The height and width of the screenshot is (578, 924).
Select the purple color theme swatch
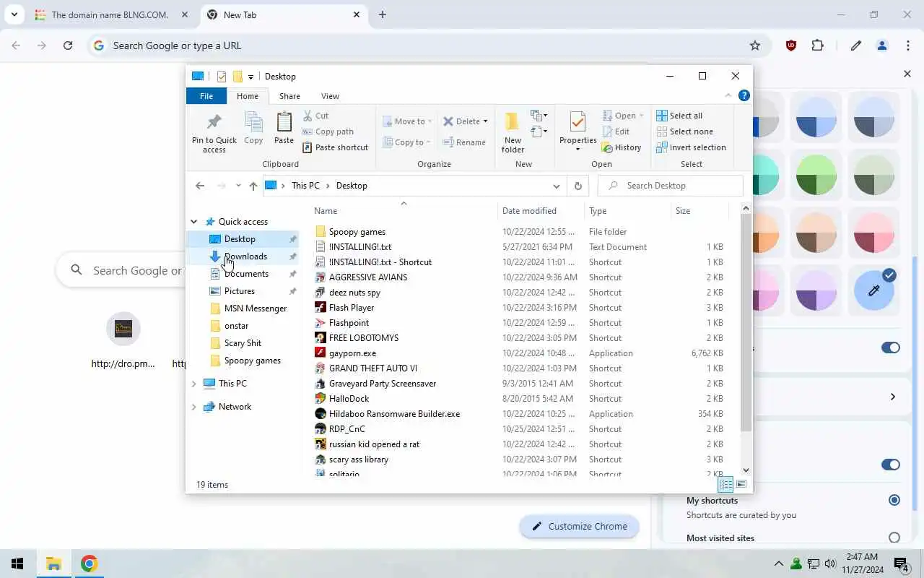(816, 291)
